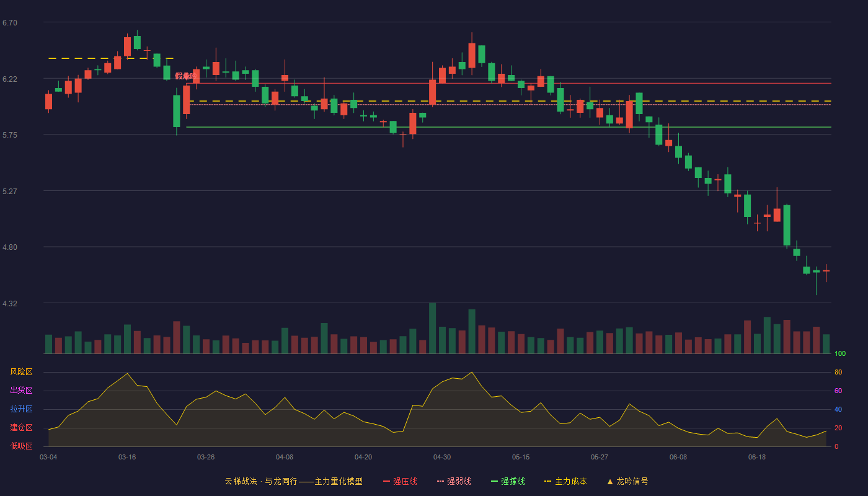Click the first candlestick at 03-04
The height and width of the screenshot is (496, 868).
[x=48, y=102]
